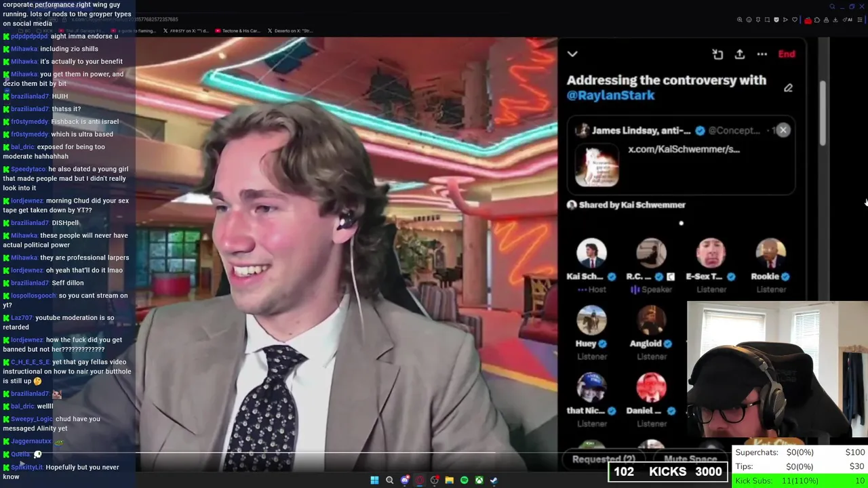This screenshot has width=868, height=488.
Task: Open File Explorer from taskbar
Action: pos(449,480)
